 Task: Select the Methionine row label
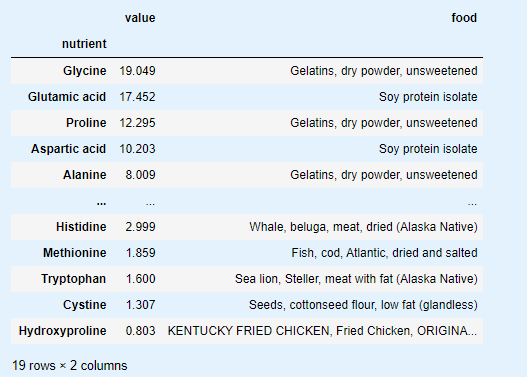(75, 253)
